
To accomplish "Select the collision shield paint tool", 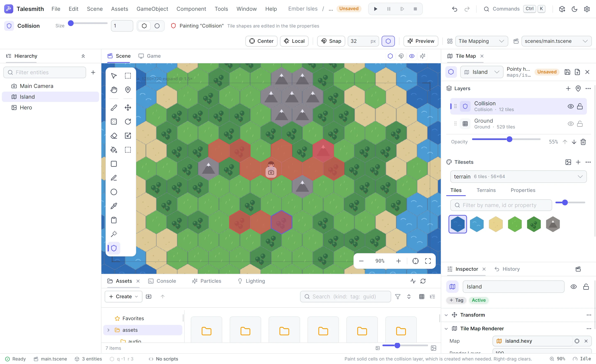I will [x=114, y=248].
